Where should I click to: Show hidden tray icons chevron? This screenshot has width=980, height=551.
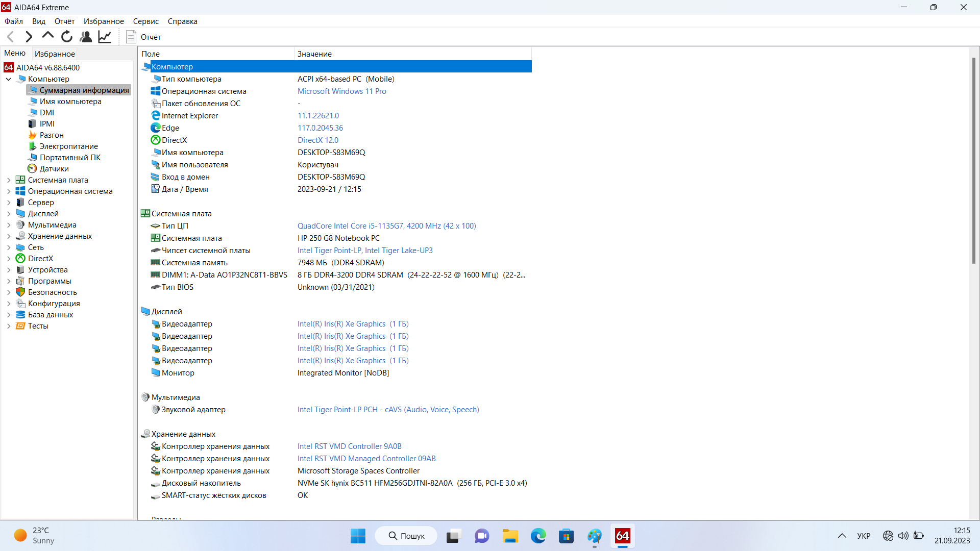(842, 536)
